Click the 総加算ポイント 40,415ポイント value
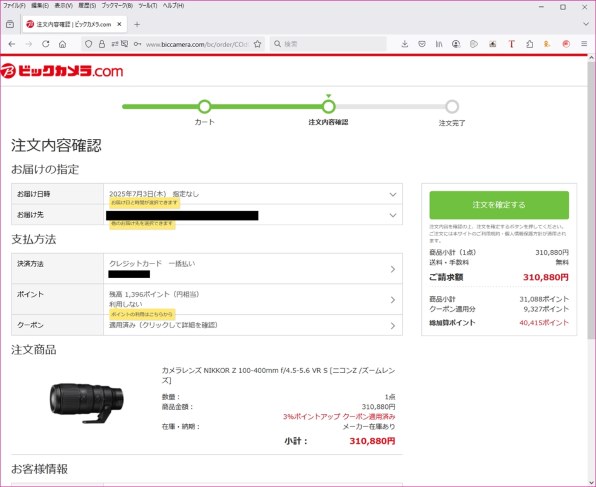 [x=544, y=323]
